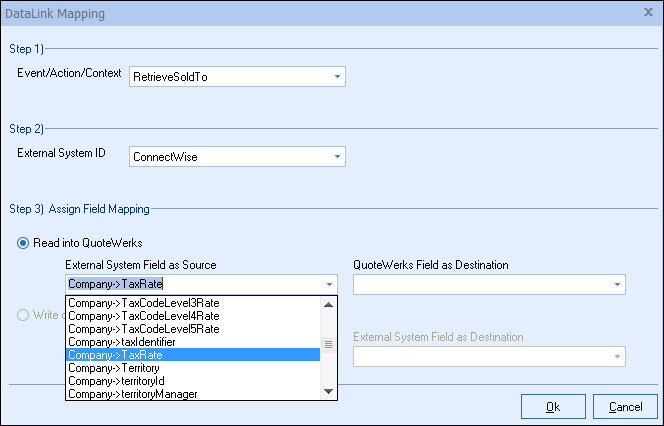Select the Read into QuoteWerks radio button
Screen dimensions: 664x426
24,243
